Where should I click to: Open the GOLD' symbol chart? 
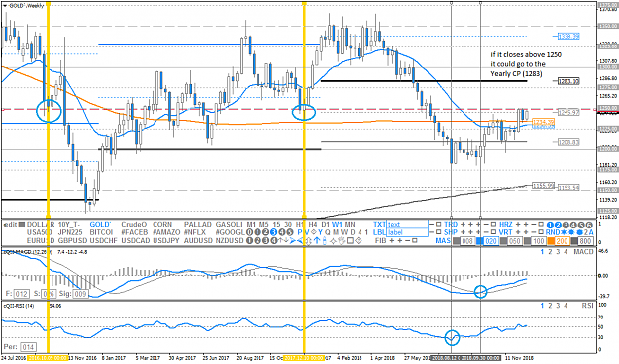pos(100,224)
